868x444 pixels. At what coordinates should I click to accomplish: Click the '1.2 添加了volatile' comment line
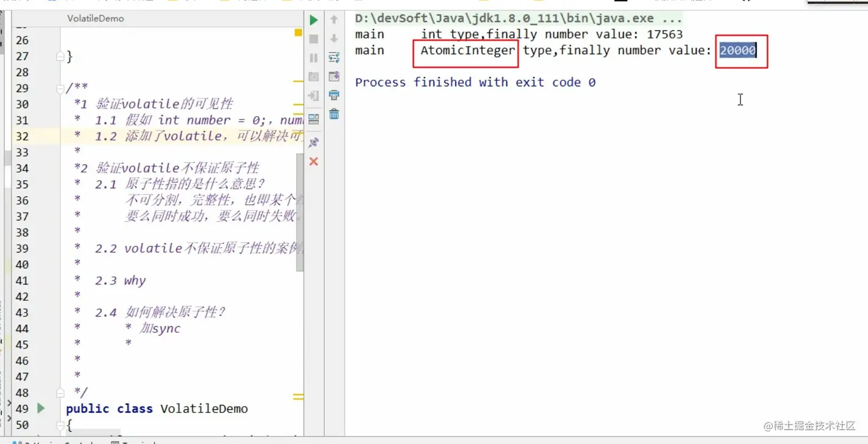199,136
